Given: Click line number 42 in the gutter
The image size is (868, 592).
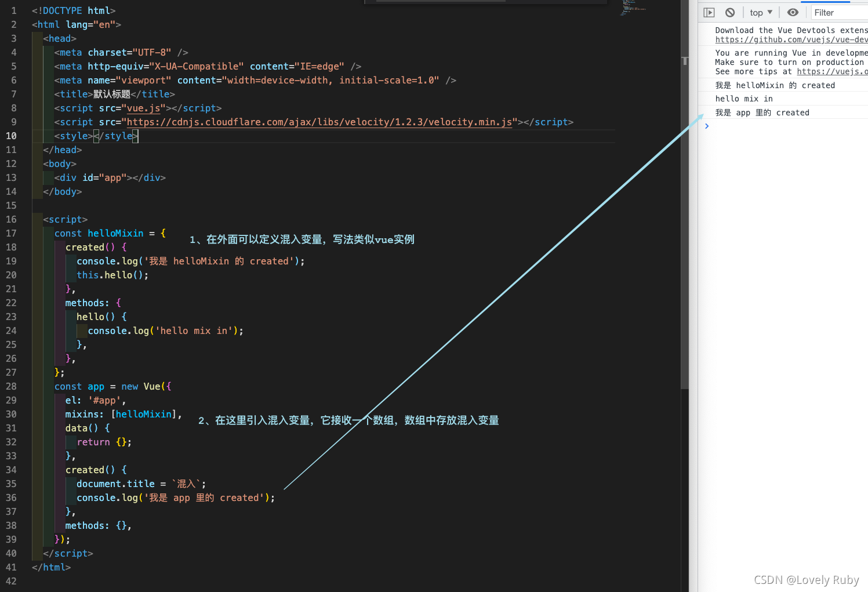Looking at the screenshot, I should 11,581.
